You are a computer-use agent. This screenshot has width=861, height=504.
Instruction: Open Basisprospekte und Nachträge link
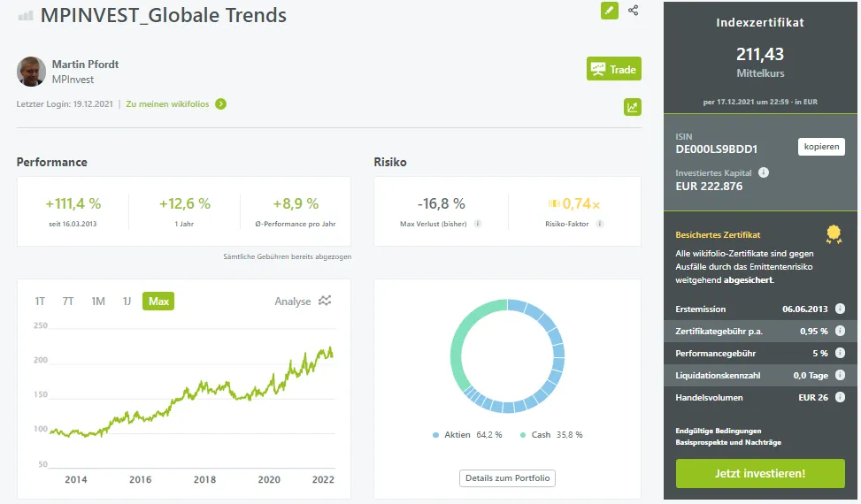click(728, 442)
